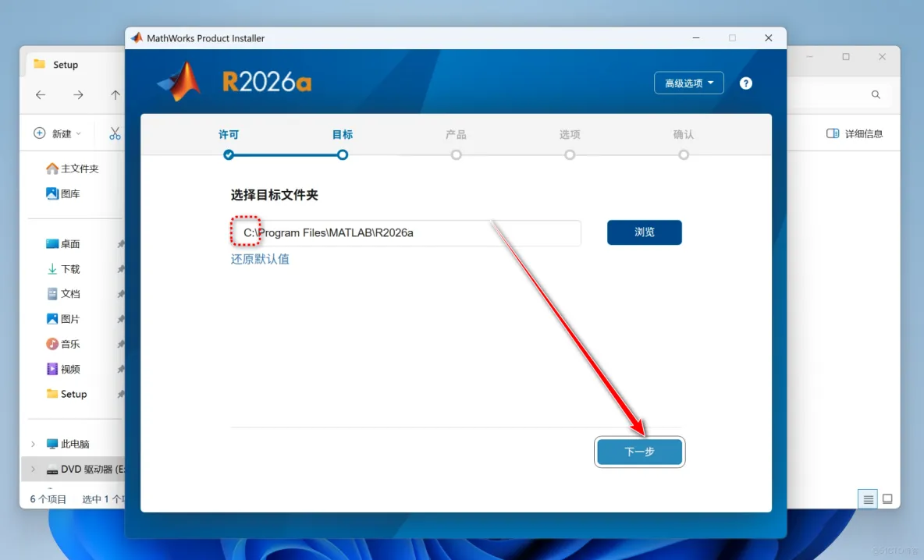The image size is (924, 560).
Task: Click the MathWorks icon in title bar
Action: tap(137, 37)
